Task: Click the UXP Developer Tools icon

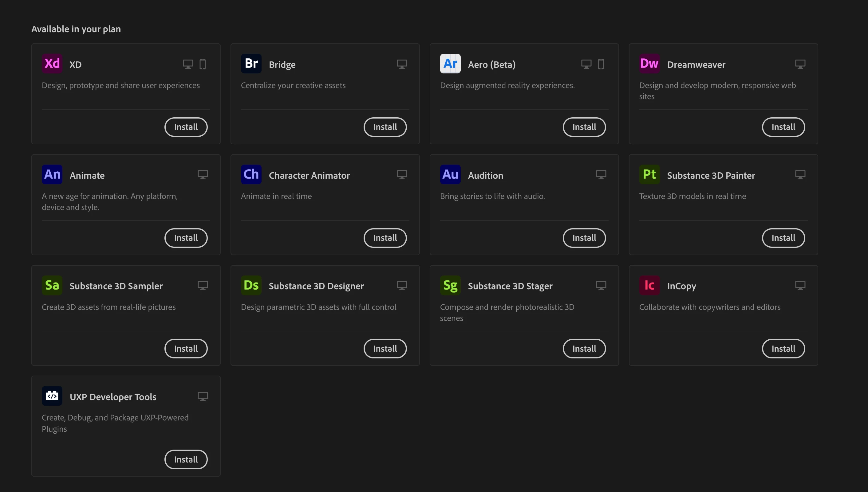Action: (x=52, y=396)
